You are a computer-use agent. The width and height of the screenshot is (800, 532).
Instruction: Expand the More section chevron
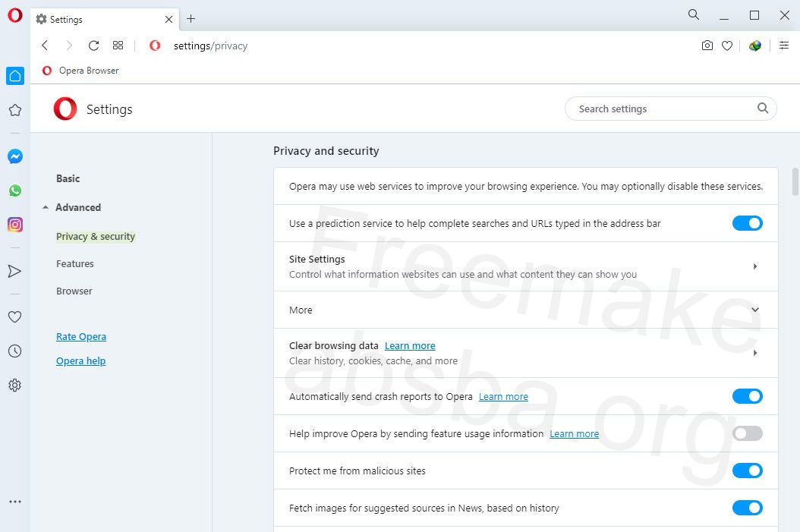tap(755, 310)
